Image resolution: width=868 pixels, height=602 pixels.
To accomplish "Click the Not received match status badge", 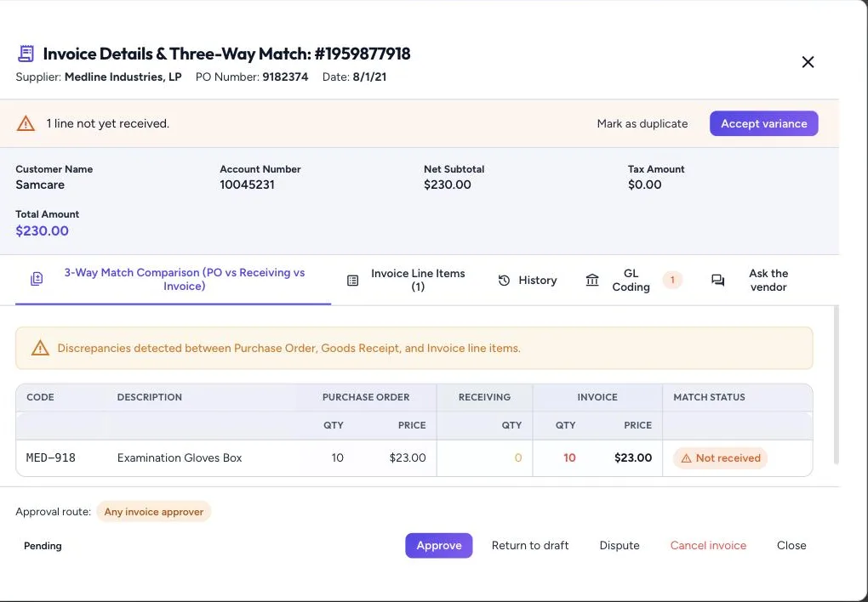I will pyautogui.click(x=720, y=458).
